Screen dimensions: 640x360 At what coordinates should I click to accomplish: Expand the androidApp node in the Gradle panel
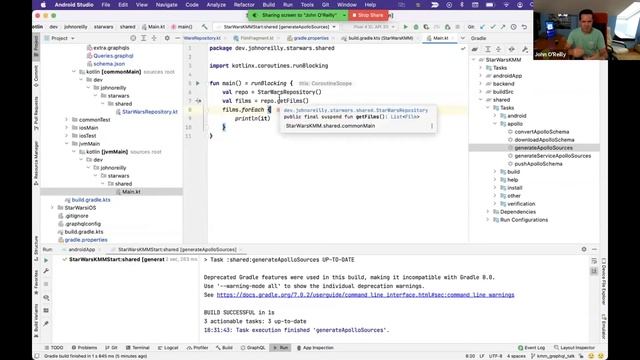480,76
